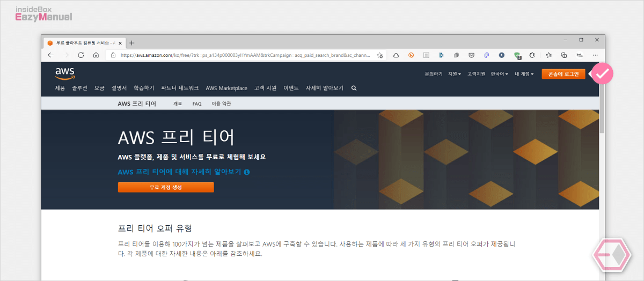Click the dark blue cursor extension icon

point(501,55)
